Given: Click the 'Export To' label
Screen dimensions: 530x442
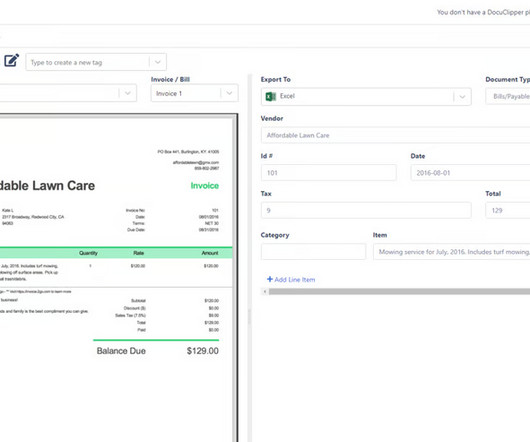Looking at the screenshot, I should coord(275,79).
